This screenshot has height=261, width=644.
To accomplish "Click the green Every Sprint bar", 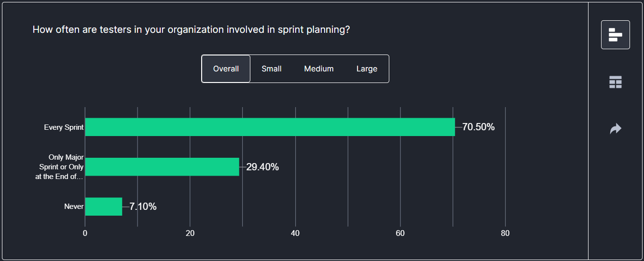I will coord(270,127).
